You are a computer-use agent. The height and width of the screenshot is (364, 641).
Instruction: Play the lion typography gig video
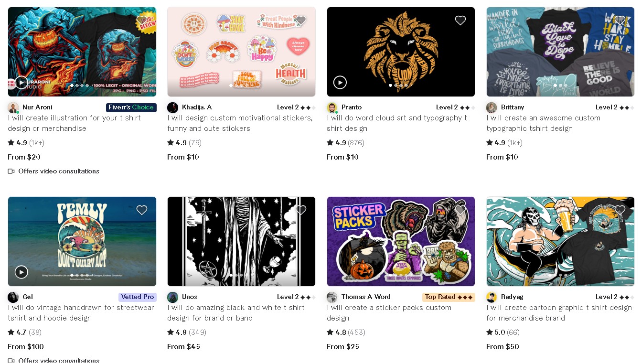(340, 83)
